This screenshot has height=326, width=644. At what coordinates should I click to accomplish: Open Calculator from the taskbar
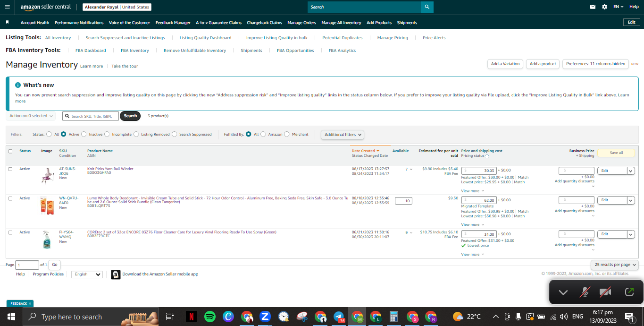point(394,317)
